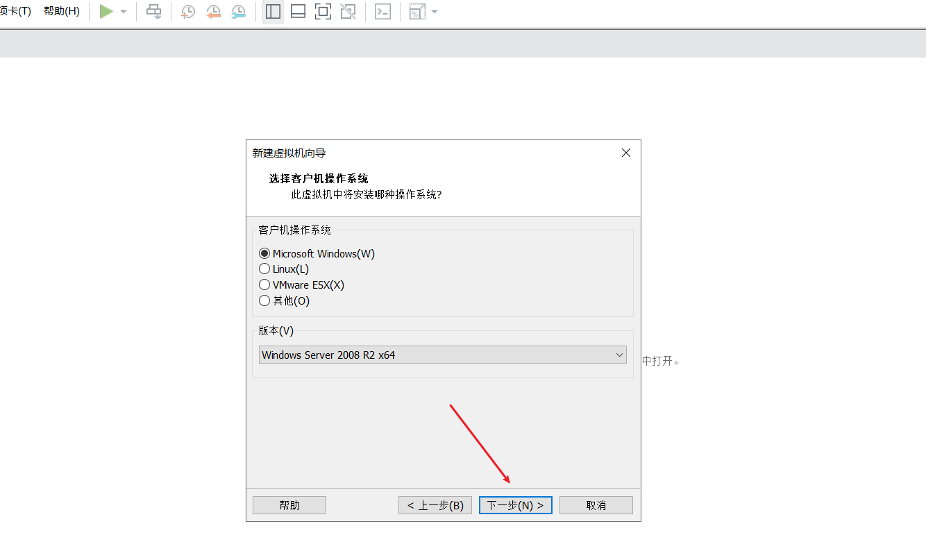This screenshot has width=926, height=560.
Task: Open the virtual machine console icon
Action: point(382,11)
